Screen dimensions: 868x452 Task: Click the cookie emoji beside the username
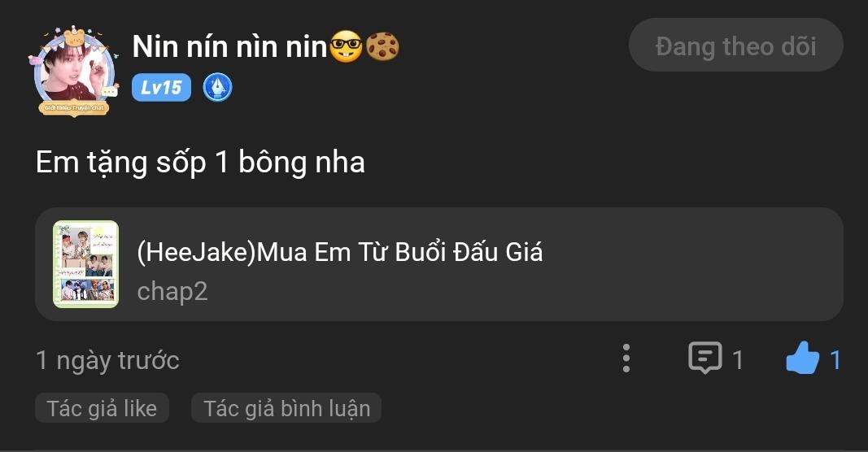[382, 47]
